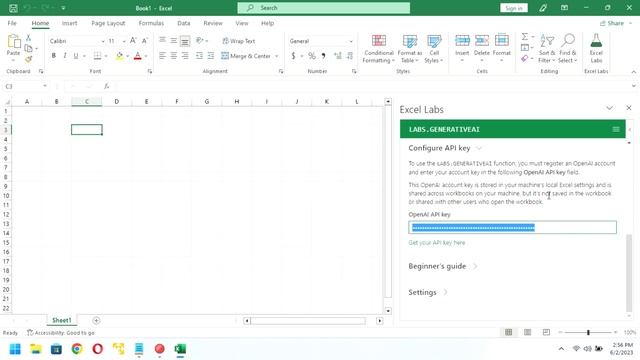This screenshot has height=360, width=640.
Task: Switch to the View tab
Action: coord(242,23)
